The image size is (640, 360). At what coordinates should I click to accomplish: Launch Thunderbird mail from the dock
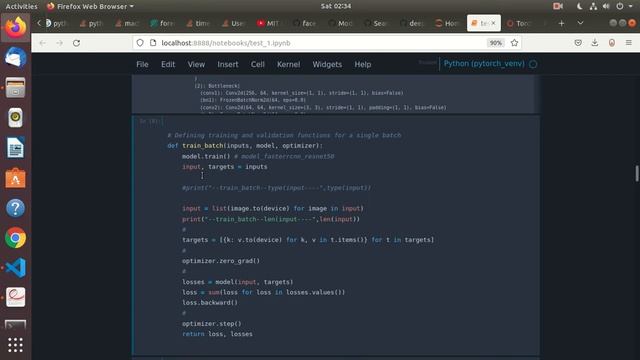(16, 58)
